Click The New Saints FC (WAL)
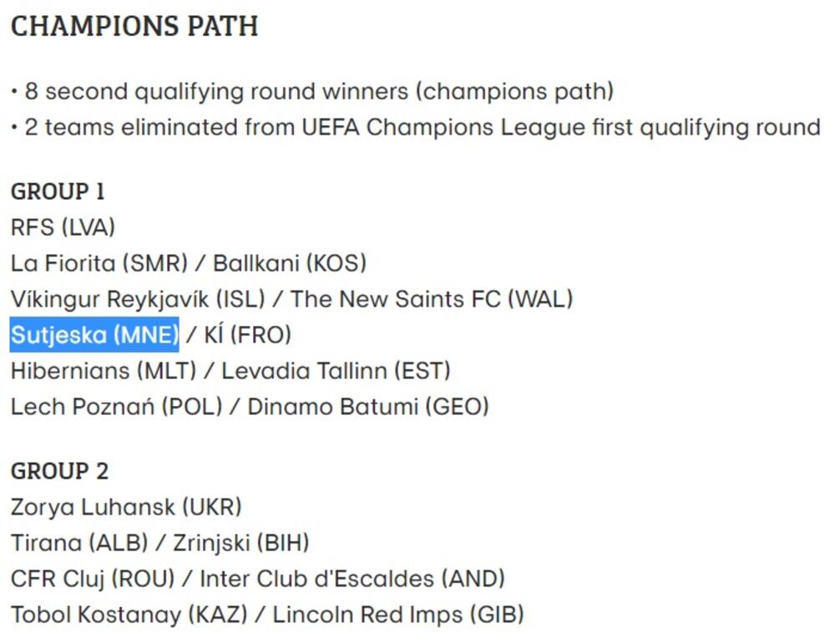Image resolution: width=835 pixels, height=644 pixels. coord(431,299)
